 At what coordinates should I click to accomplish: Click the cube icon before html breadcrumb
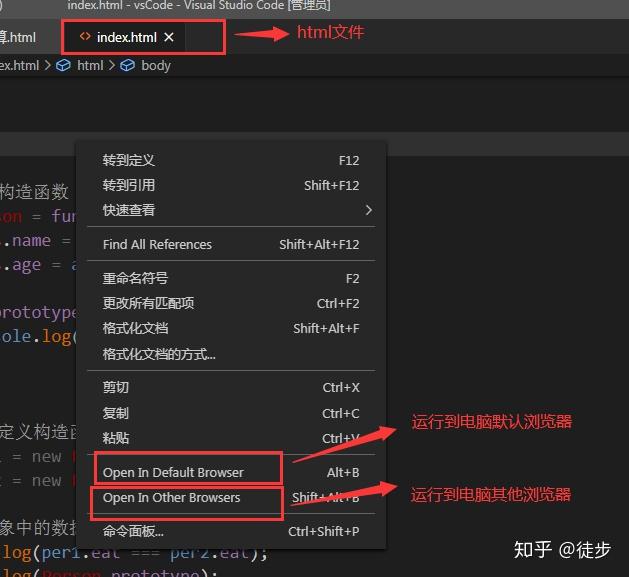click(x=63, y=65)
